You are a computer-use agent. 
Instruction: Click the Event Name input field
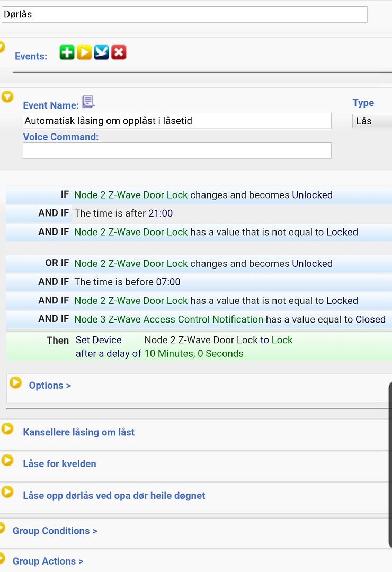(177, 121)
